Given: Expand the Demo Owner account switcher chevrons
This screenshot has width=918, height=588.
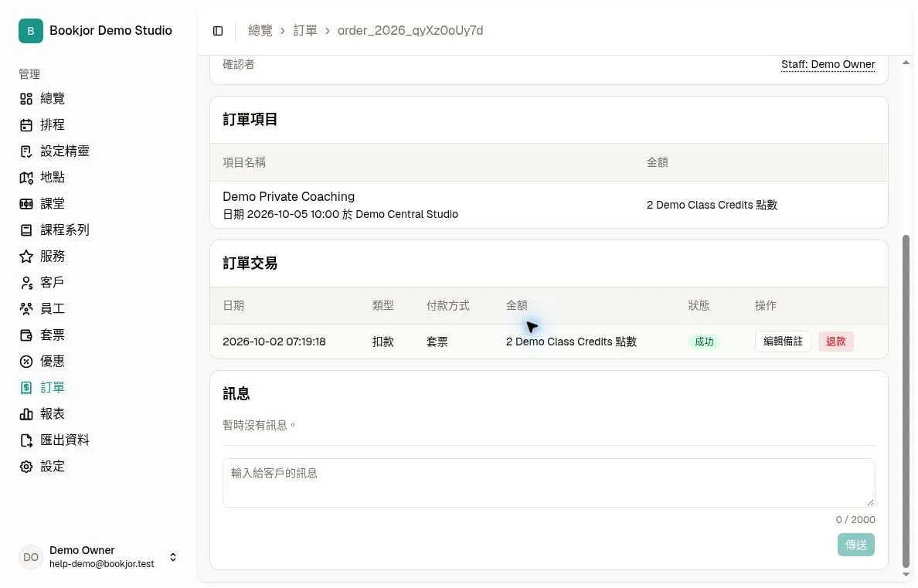Looking at the screenshot, I should [173, 557].
